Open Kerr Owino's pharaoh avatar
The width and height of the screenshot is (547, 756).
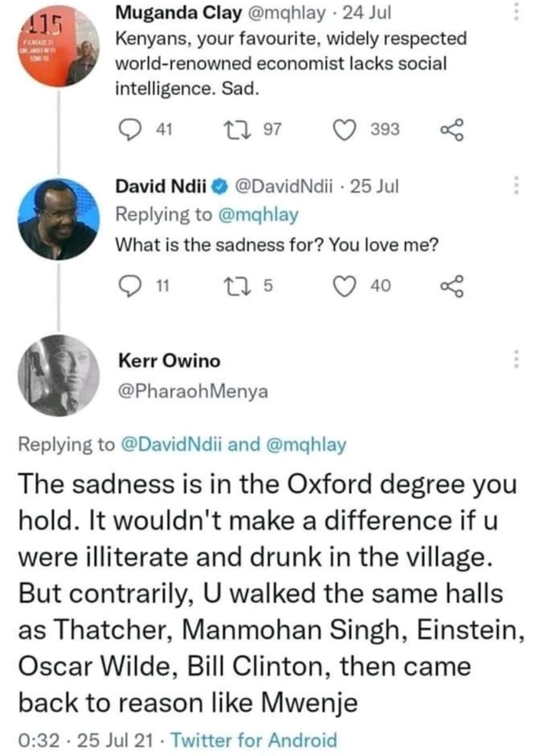pyautogui.click(x=58, y=376)
